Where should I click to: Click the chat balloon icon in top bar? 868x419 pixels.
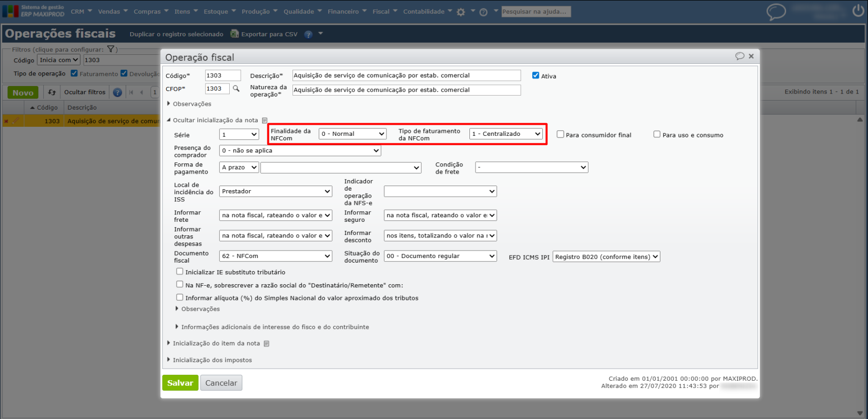point(776,12)
